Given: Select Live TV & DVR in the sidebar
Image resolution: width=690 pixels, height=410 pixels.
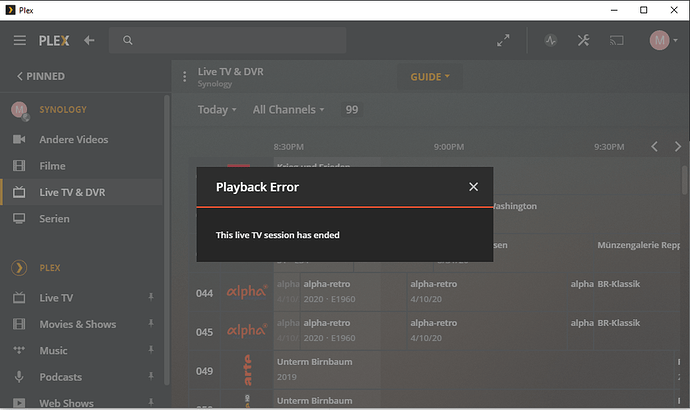Looking at the screenshot, I should (81, 192).
